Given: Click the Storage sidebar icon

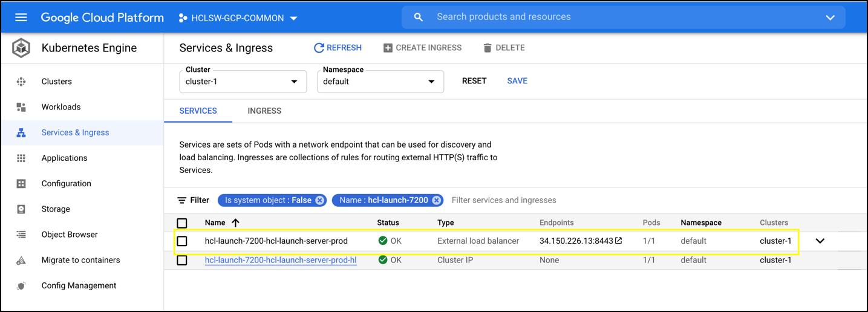Looking at the screenshot, I should tap(21, 209).
